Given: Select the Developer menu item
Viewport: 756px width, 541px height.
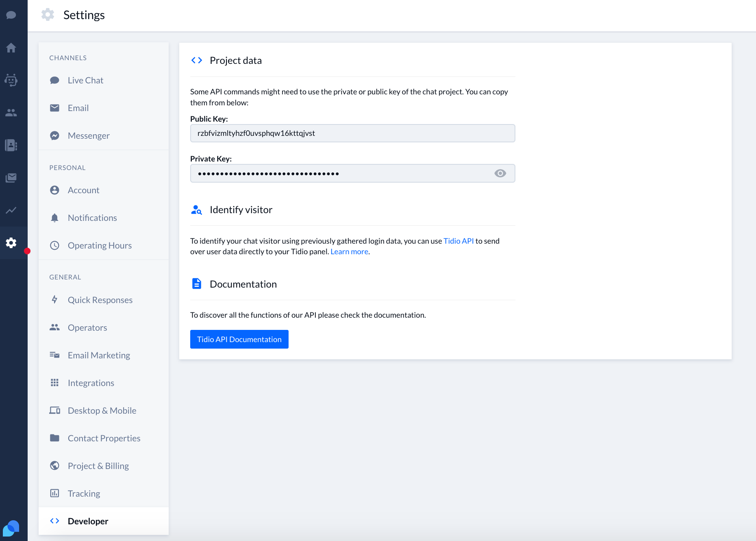Looking at the screenshot, I should [104, 521].
